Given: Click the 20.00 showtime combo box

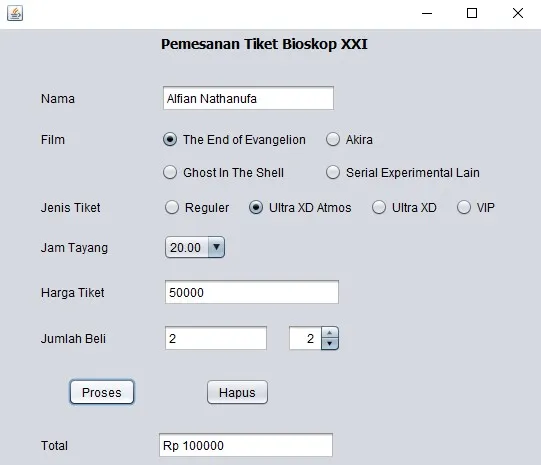Looking at the screenshot, I should point(195,247).
